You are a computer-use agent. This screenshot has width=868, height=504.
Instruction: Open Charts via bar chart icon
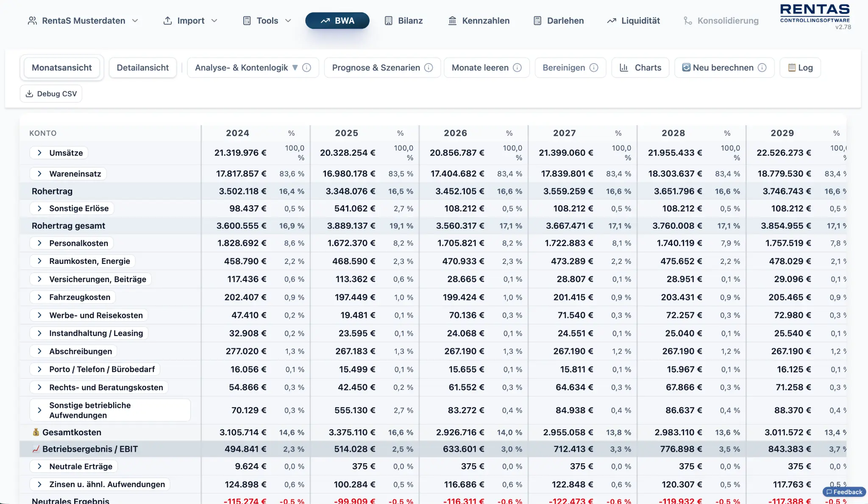[624, 68]
